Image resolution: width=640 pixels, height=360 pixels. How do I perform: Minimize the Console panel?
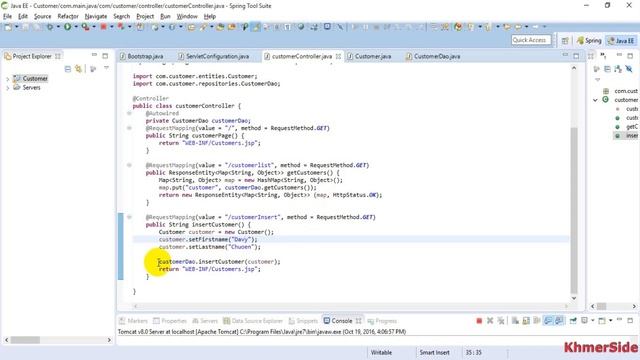pyautogui.click(x=619, y=320)
